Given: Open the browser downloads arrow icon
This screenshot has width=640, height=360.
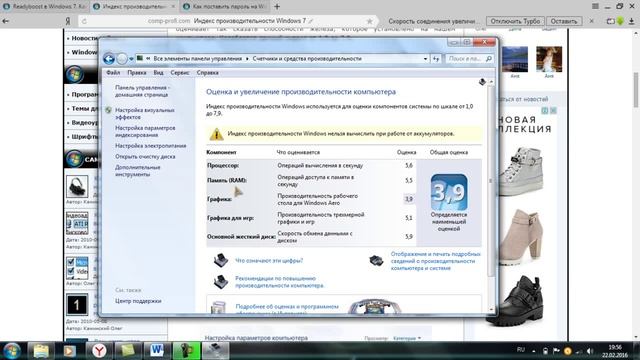Looking at the screenshot, I should (631, 21).
